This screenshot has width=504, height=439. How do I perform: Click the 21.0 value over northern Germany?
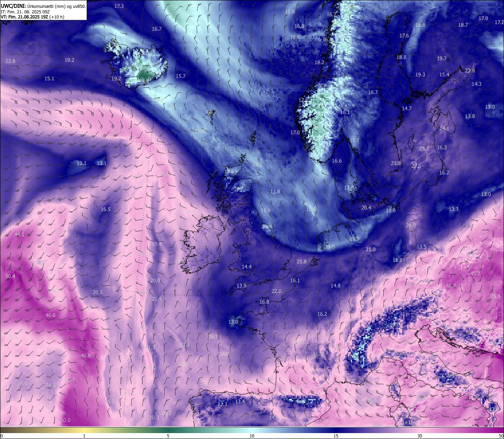(x=371, y=250)
